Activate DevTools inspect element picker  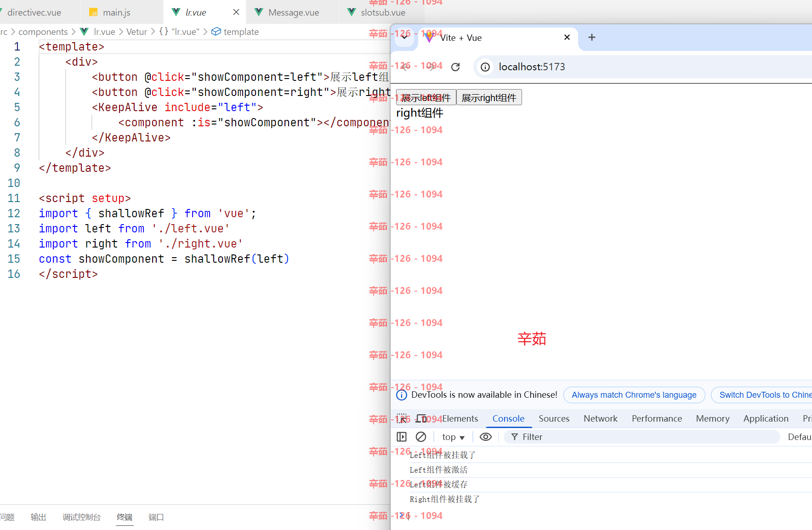[x=402, y=418]
